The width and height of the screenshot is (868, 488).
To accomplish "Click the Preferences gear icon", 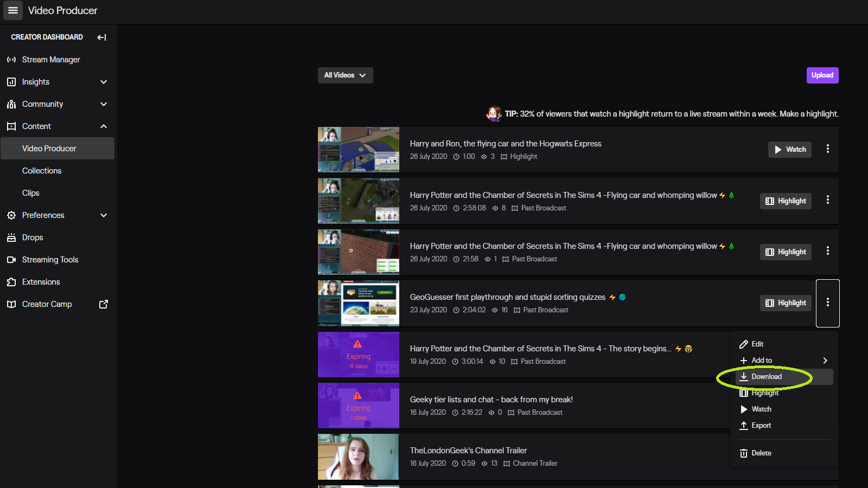I will coord(11,215).
